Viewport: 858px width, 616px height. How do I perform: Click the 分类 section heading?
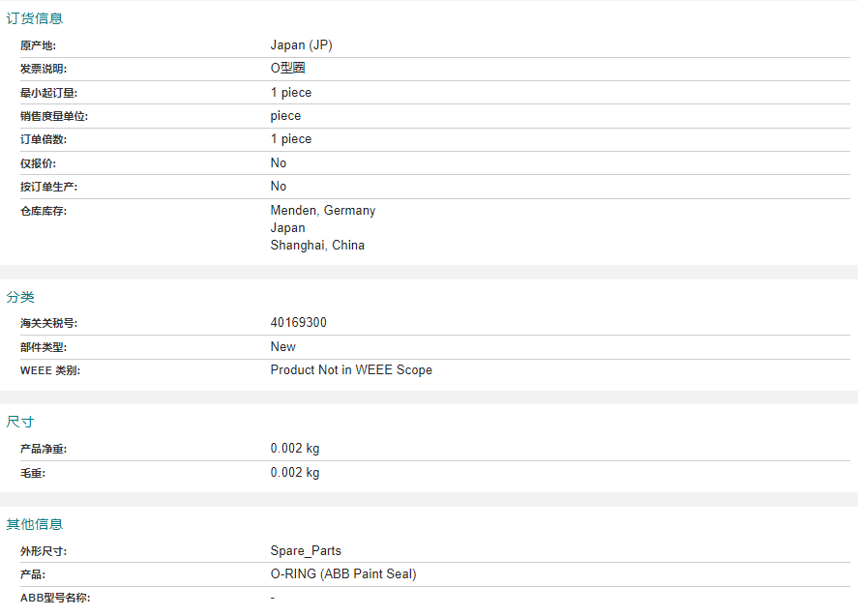click(x=20, y=297)
